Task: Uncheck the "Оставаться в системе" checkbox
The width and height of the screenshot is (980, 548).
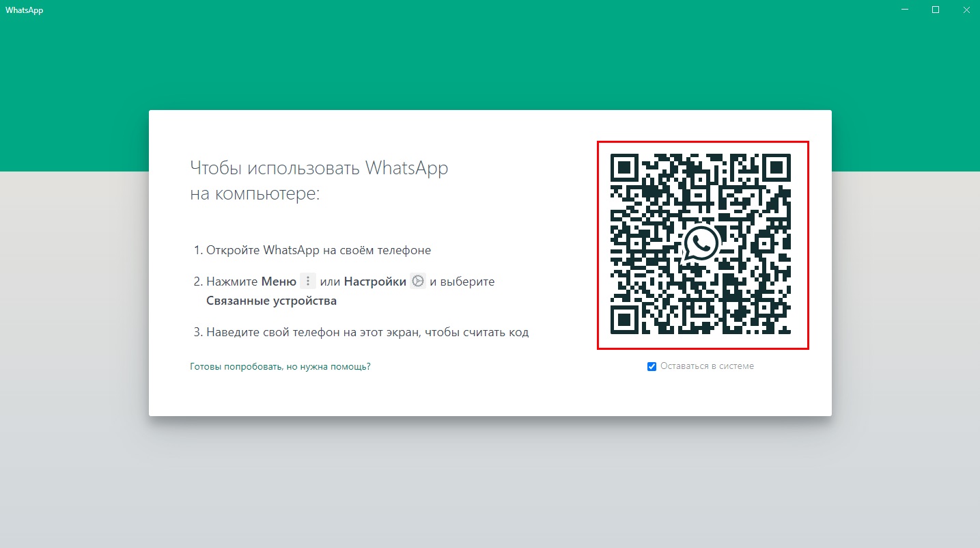Action: pyautogui.click(x=652, y=367)
